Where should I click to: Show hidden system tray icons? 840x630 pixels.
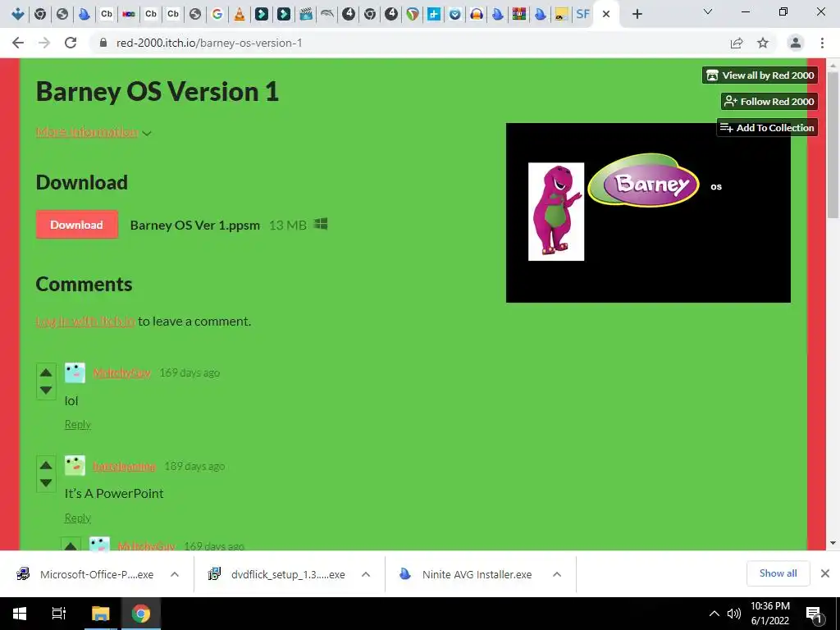[x=714, y=614]
